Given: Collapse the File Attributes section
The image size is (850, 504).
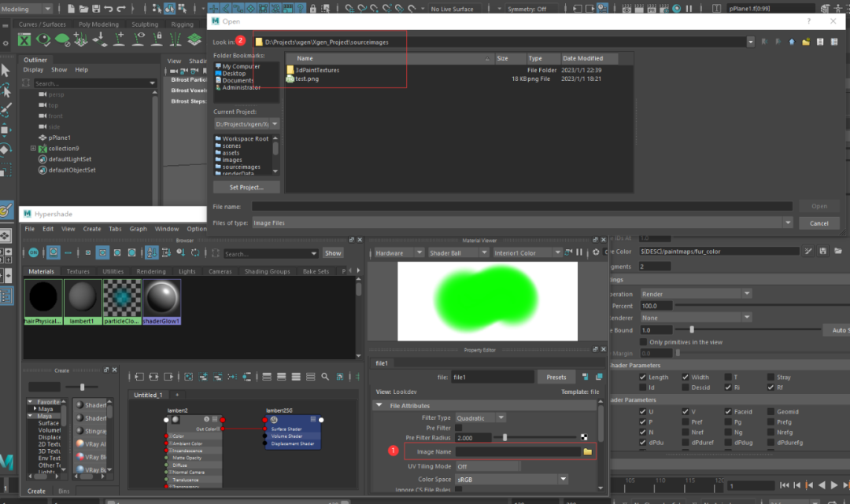Looking at the screenshot, I should tap(379, 406).
